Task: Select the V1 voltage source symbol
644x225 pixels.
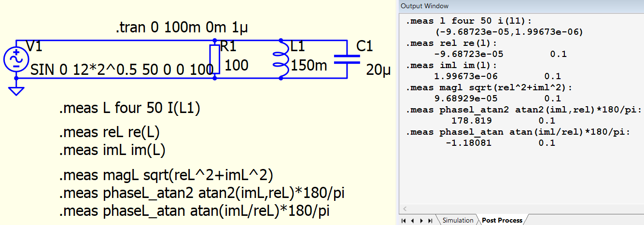Action: pos(16,59)
